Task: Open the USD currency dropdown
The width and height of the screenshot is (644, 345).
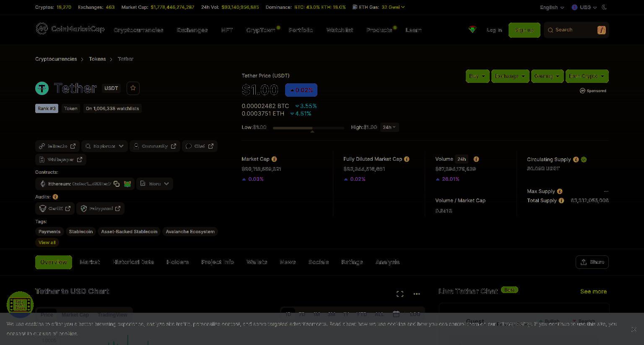Action: coord(584,7)
